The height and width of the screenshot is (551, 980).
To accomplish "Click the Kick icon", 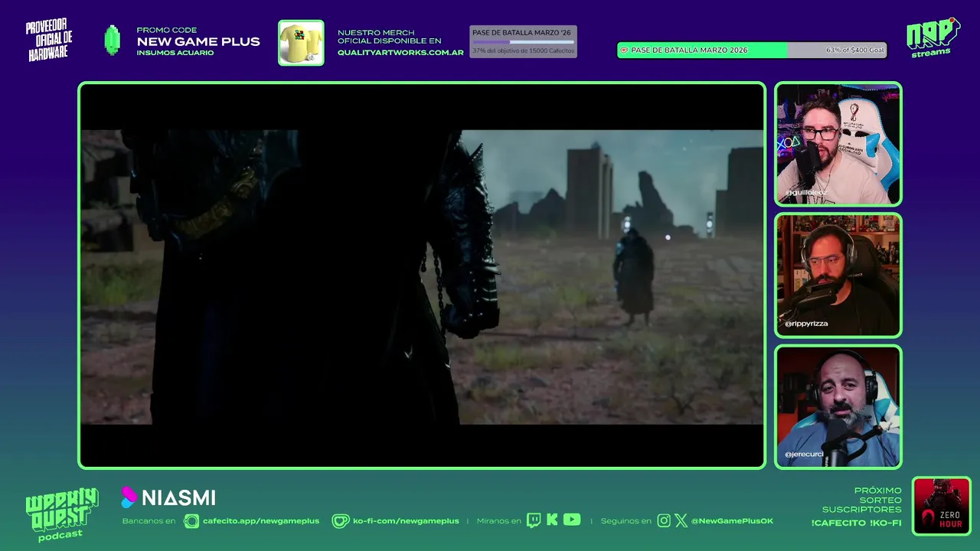I will click(552, 520).
